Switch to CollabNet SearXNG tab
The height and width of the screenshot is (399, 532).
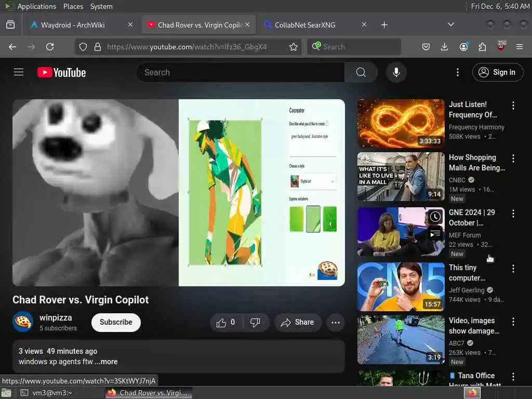click(304, 25)
